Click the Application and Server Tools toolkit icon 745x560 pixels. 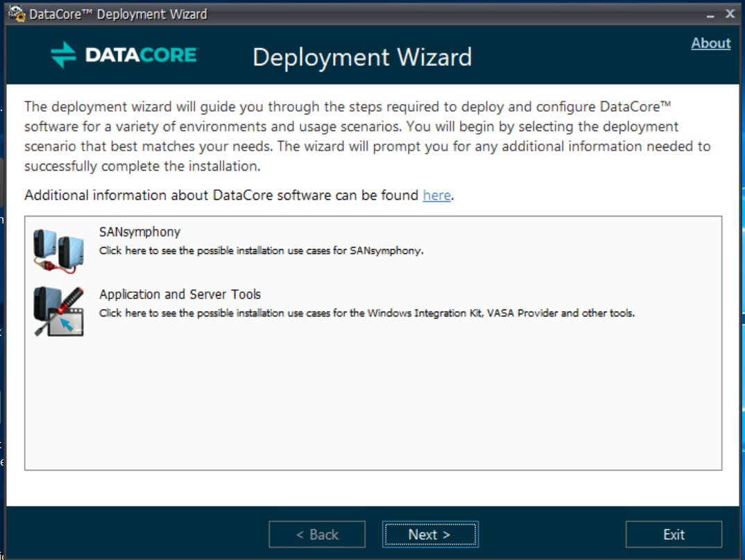(x=58, y=311)
